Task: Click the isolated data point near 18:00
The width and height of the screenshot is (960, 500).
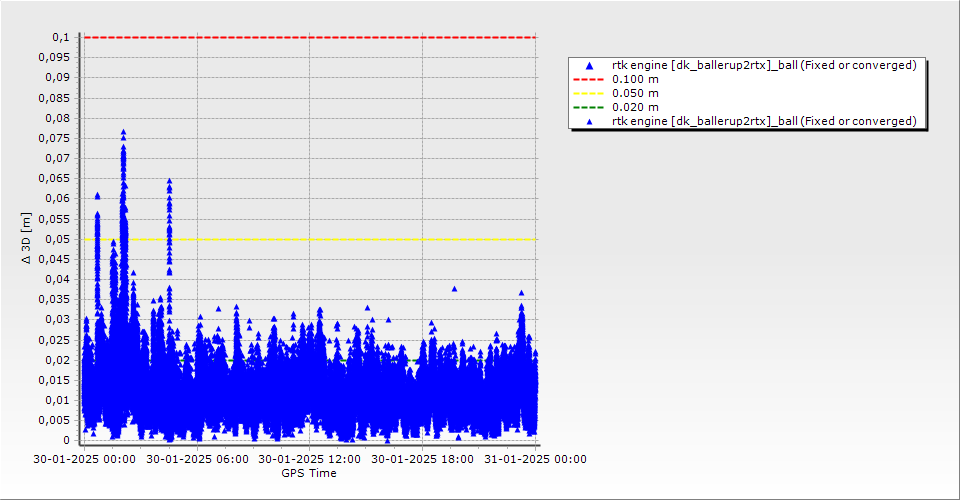Action: coord(454,289)
